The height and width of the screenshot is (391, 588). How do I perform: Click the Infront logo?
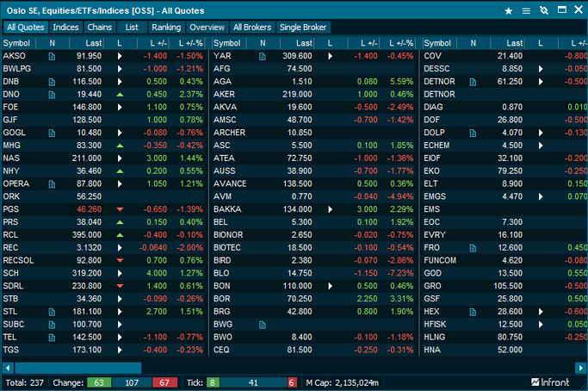point(550,382)
